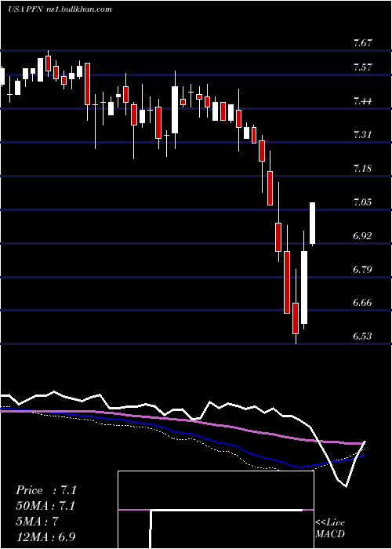Click the 7.67 price axis label
This screenshot has width=392, height=549.
pos(362,43)
